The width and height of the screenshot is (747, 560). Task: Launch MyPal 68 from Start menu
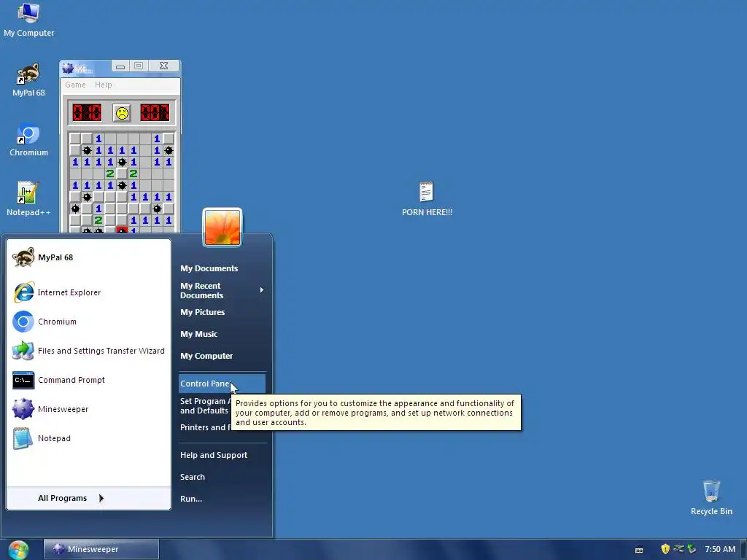click(88, 257)
